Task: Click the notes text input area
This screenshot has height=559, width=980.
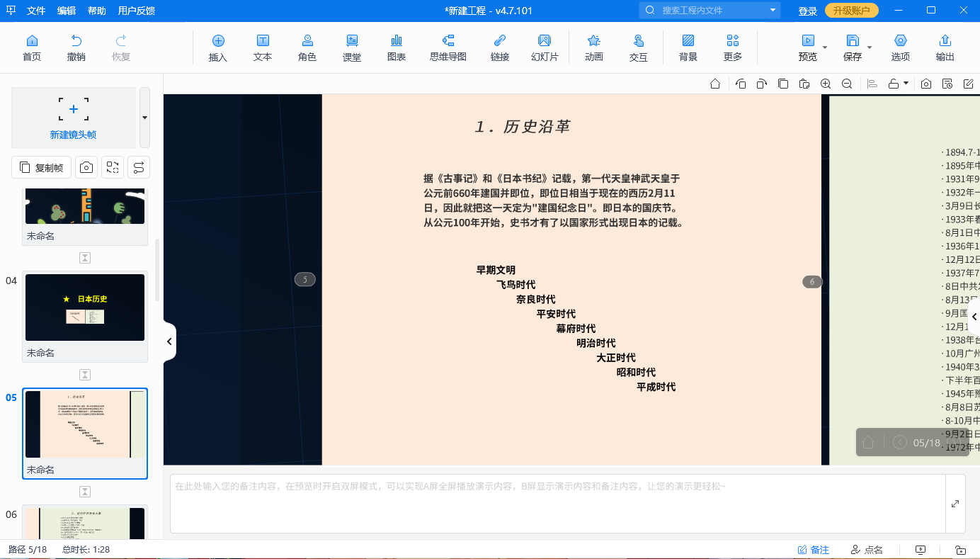Action: (x=558, y=504)
